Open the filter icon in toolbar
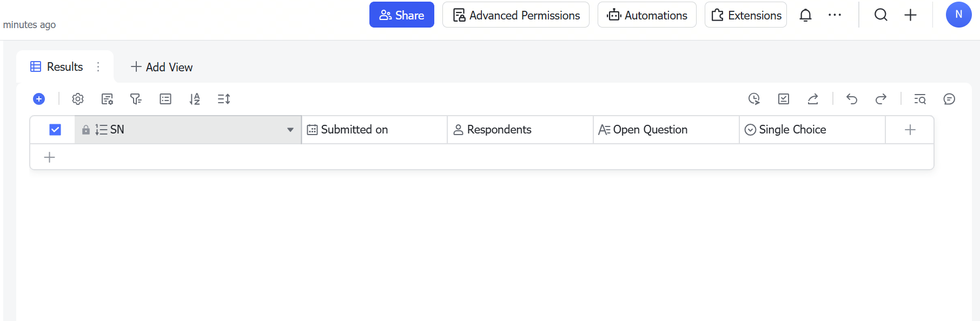This screenshot has width=980, height=321. click(136, 99)
